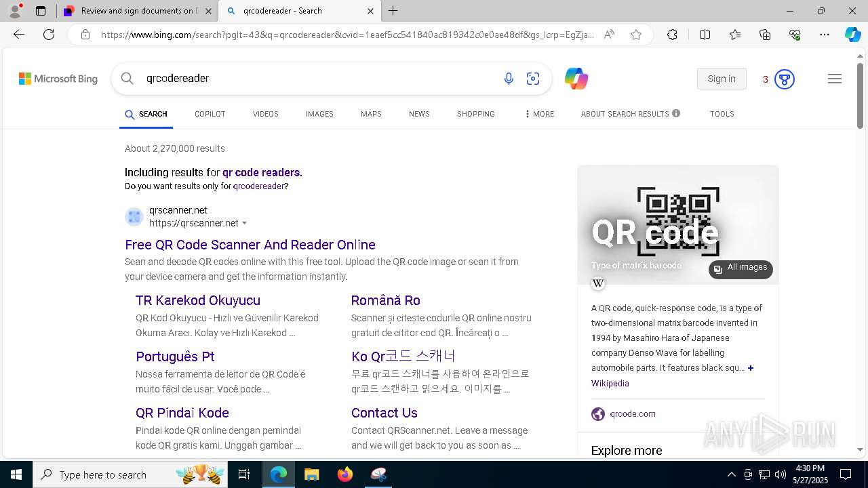The image size is (868, 488).
Task: Open Microsoft Rewards medal icon
Action: [x=785, y=79]
